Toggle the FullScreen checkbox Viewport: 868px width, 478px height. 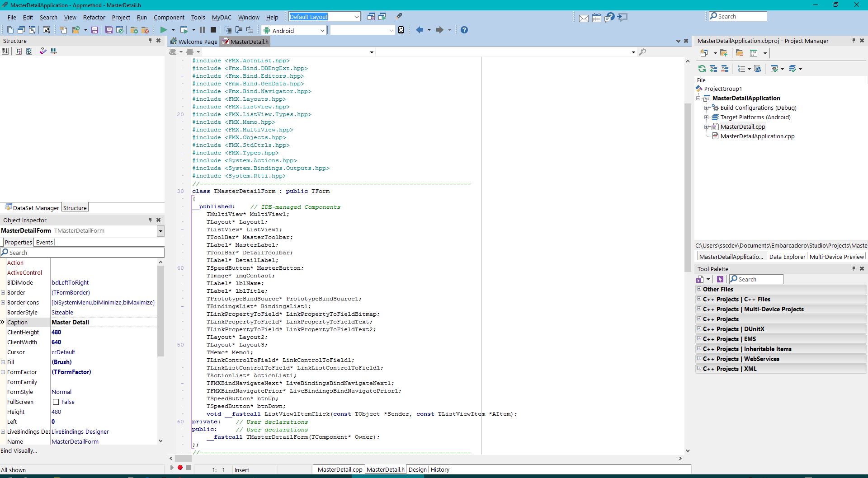(56, 402)
